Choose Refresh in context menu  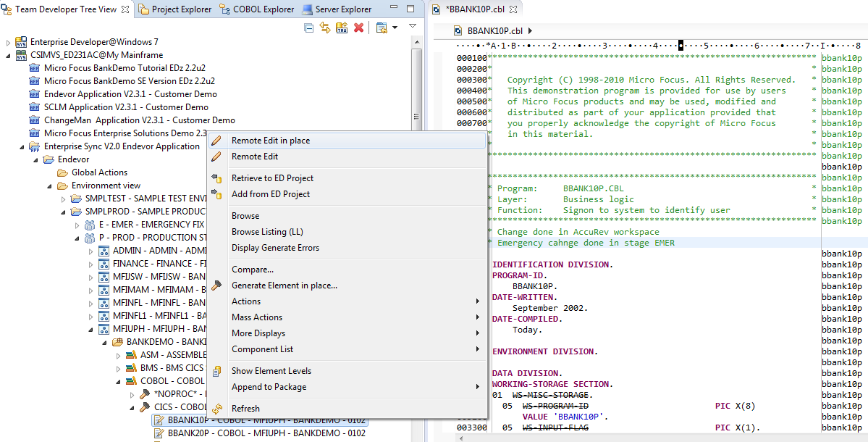(347, 408)
